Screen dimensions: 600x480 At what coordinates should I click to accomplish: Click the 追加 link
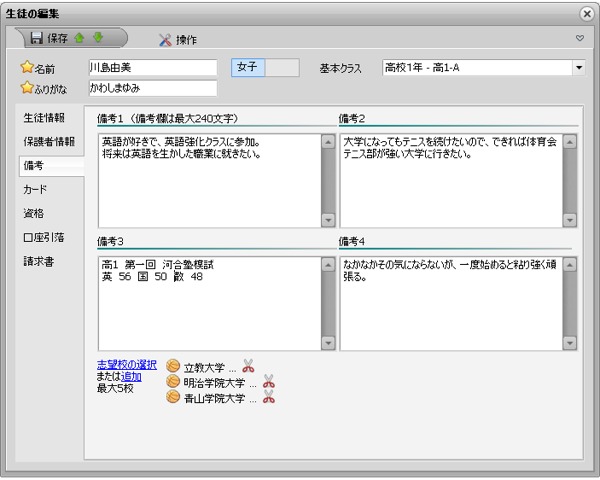point(131,376)
